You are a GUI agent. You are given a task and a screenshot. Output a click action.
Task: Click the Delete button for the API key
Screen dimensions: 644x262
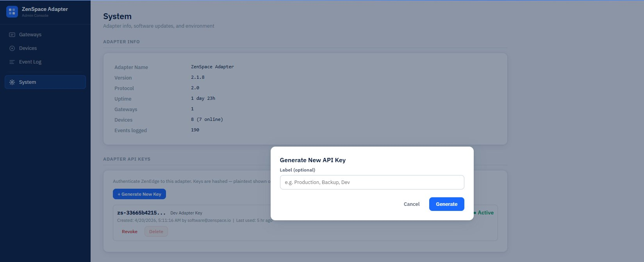tap(156, 232)
